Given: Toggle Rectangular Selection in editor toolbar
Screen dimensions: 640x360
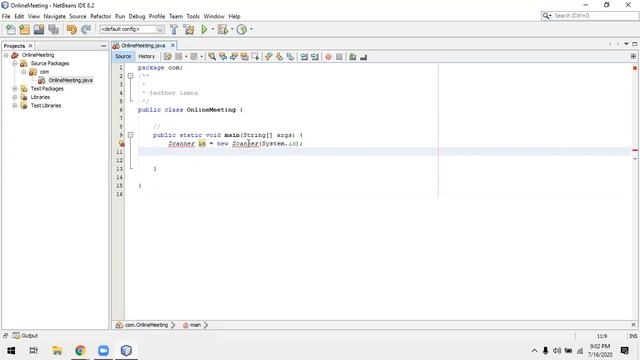Looking at the screenshot, I should point(256,57).
